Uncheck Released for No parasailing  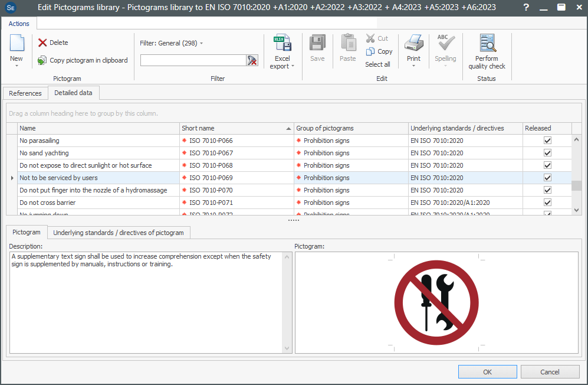tap(547, 141)
